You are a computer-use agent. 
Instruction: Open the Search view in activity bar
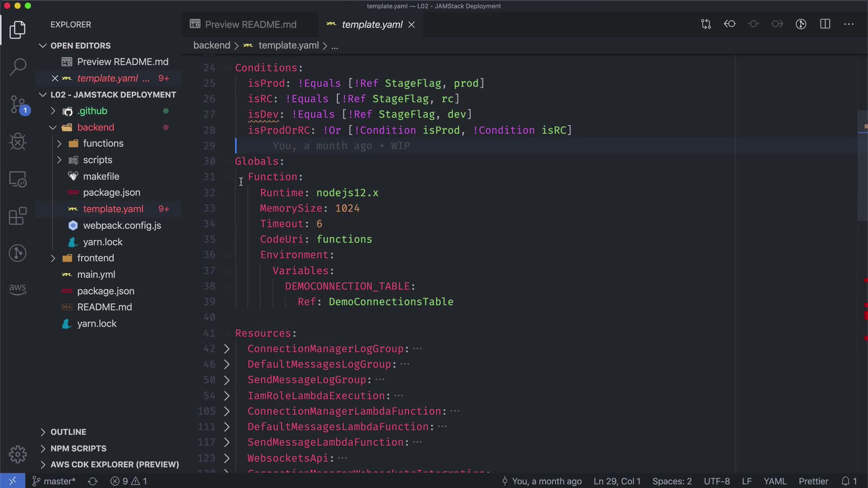[x=18, y=67]
